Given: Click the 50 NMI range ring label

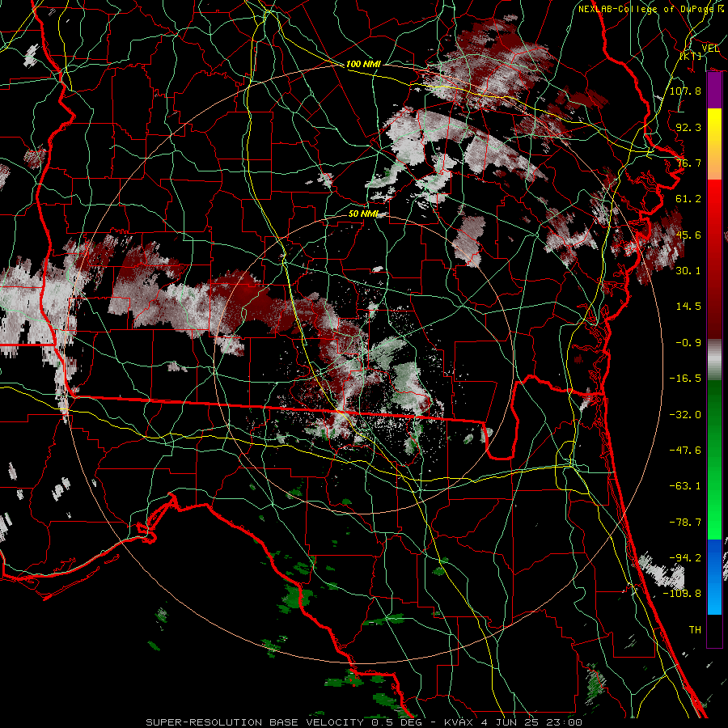Looking at the screenshot, I should (x=363, y=214).
